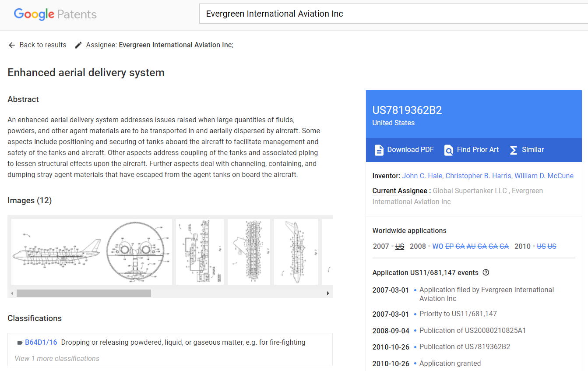Open the WO worldwide application

(438, 246)
